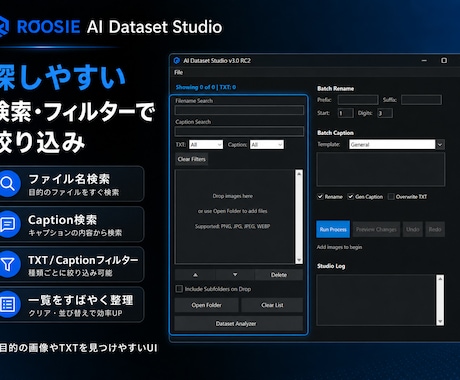Image resolution: width=460 pixels, height=380 pixels.
Task: Enable Include Subfolders on Drop
Action: 179,289
